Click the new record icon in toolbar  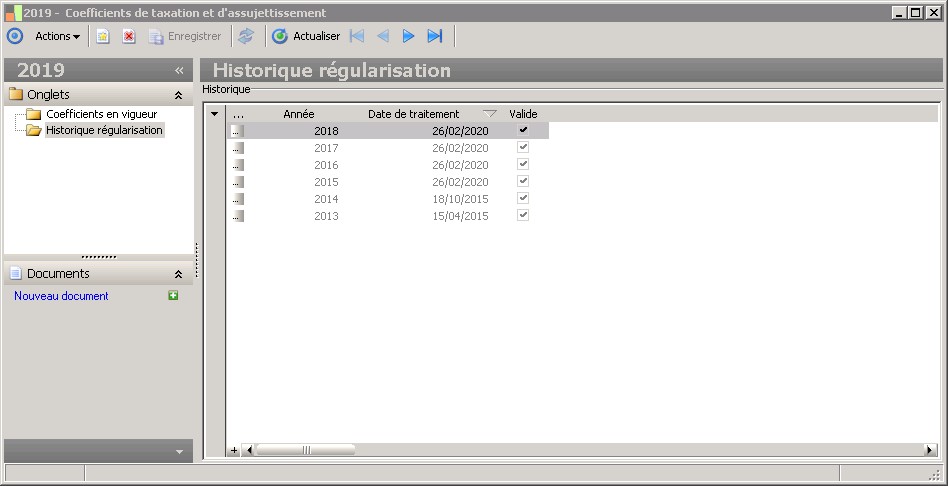click(102, 36)
